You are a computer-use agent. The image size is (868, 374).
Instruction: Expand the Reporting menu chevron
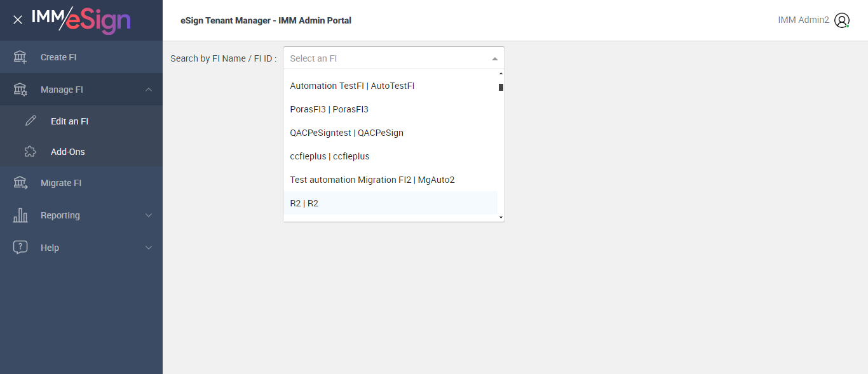(x=149, y=215)
